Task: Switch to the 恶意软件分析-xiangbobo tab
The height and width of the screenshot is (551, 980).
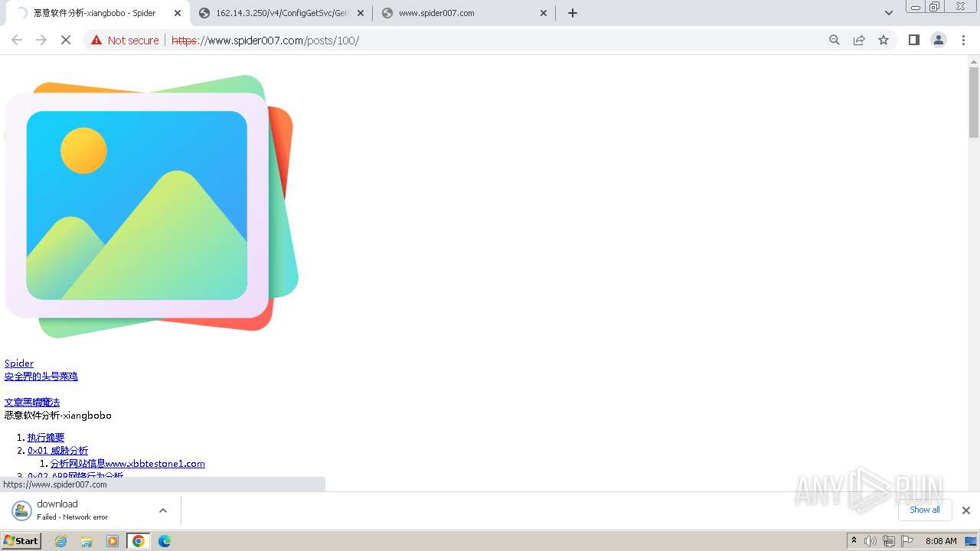Action: coord(95,13)
